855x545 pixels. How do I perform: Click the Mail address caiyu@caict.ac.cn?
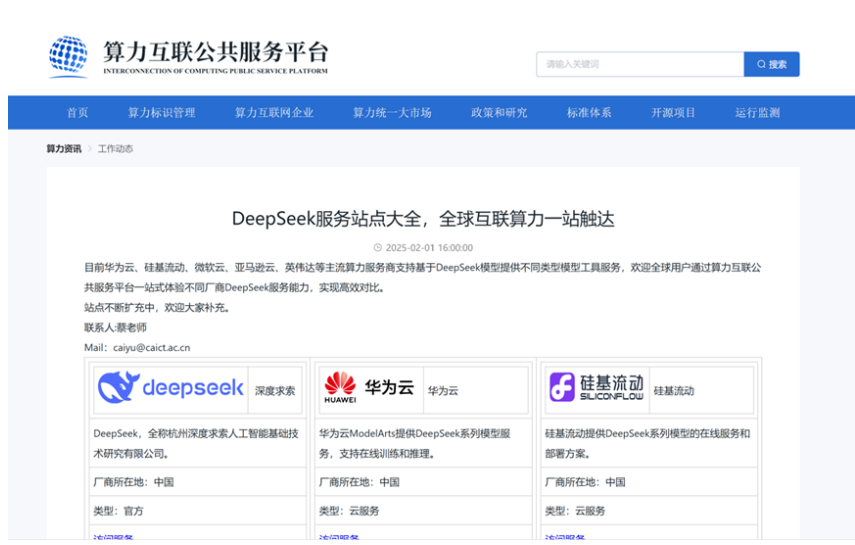click(x=152, y=348)
